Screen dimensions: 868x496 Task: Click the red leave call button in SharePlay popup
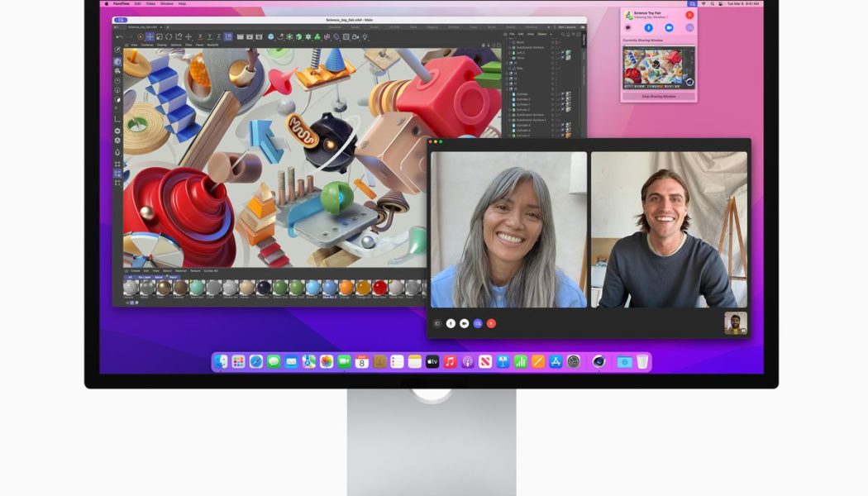[690, 15]
